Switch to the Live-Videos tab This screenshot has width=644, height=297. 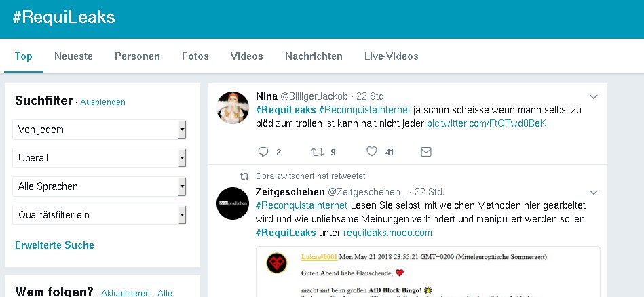click(392, 56)
